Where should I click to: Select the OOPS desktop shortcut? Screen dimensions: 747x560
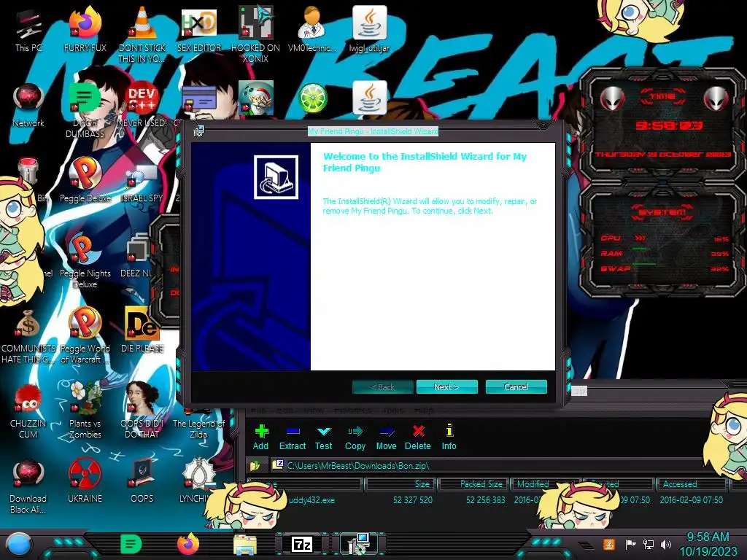click(x=142, y=481)
